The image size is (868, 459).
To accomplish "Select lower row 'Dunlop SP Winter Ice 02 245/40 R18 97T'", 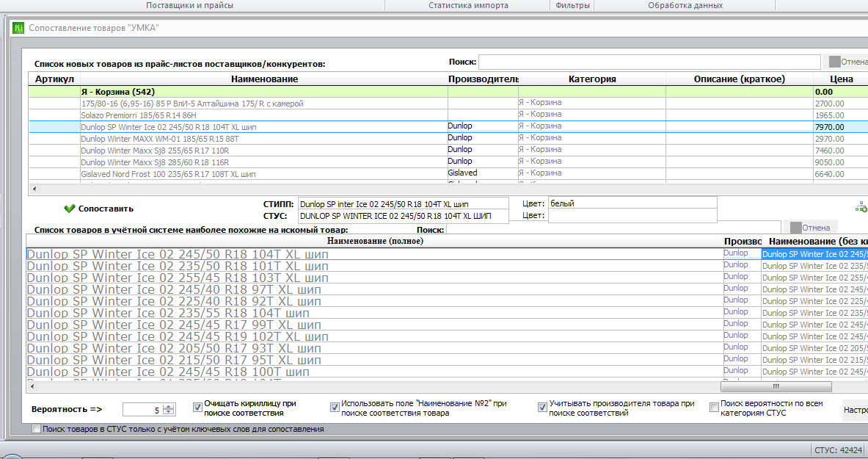I will pos(448,289).
